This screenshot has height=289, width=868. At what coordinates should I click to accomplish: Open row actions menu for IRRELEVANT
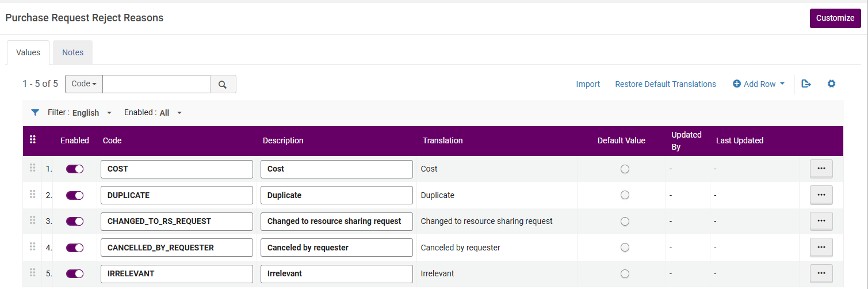(x=821, y=274)
